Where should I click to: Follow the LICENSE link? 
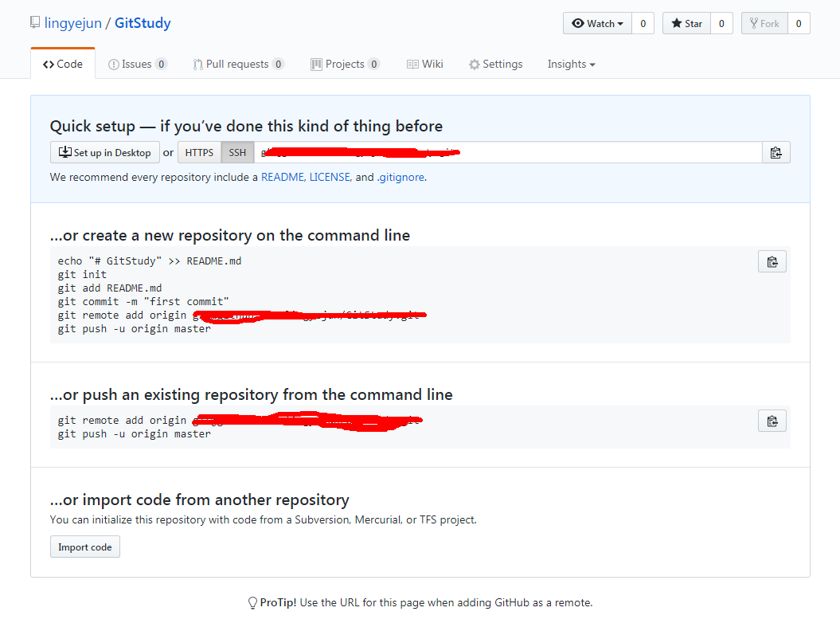click(x=330, y=178)
